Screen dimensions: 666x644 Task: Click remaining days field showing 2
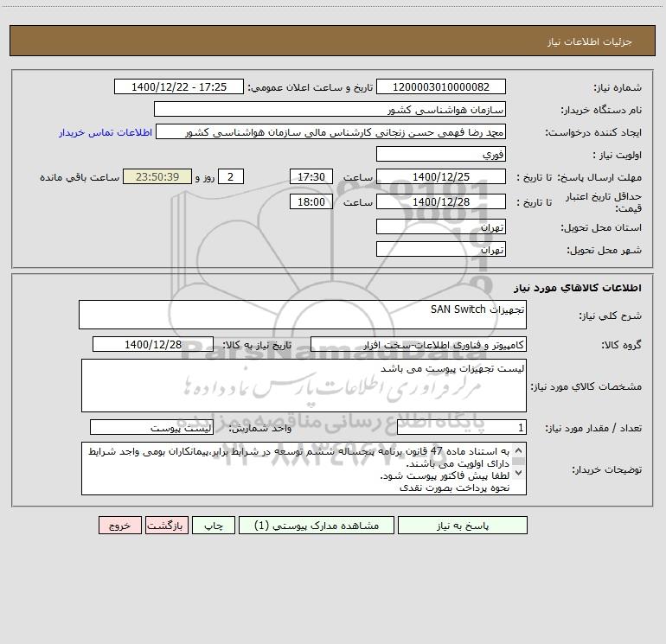click(231, 176)
